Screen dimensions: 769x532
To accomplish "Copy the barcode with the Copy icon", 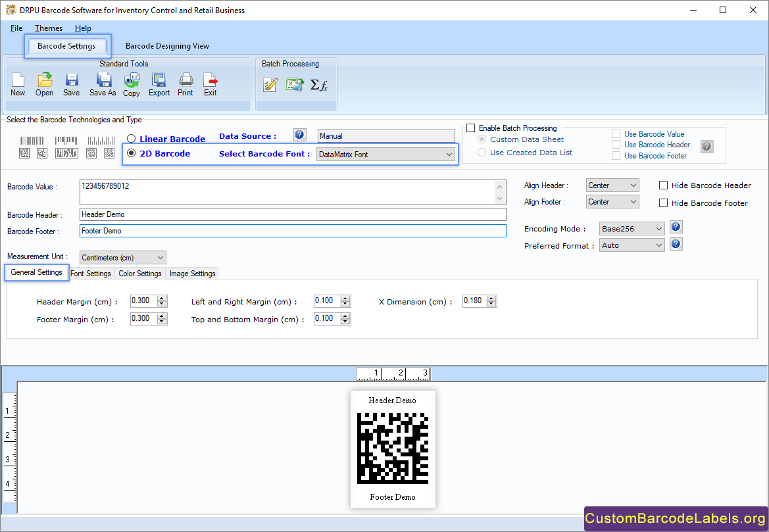I will [132, 80].
